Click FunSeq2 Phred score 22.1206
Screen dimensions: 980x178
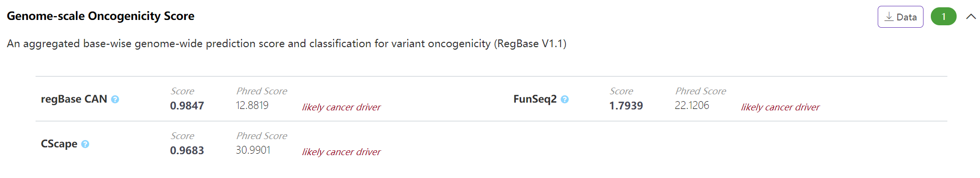[692, 106]
